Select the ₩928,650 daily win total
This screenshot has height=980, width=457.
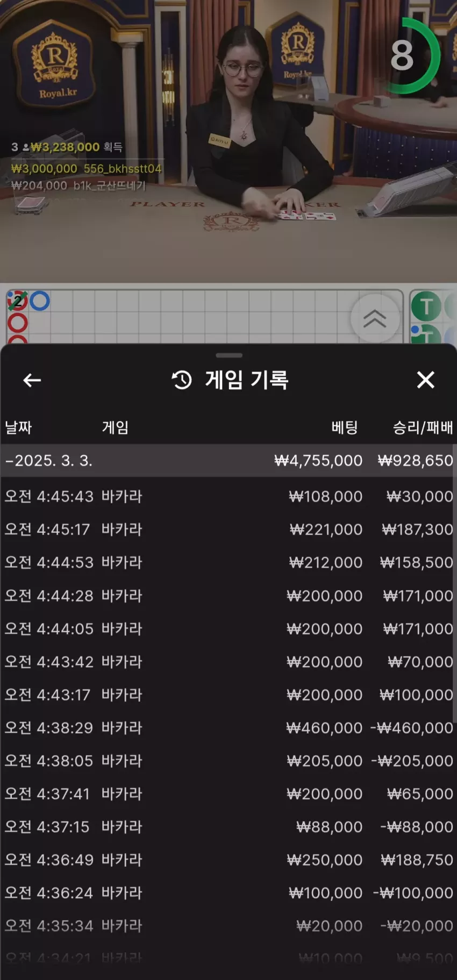coord(415,461)
